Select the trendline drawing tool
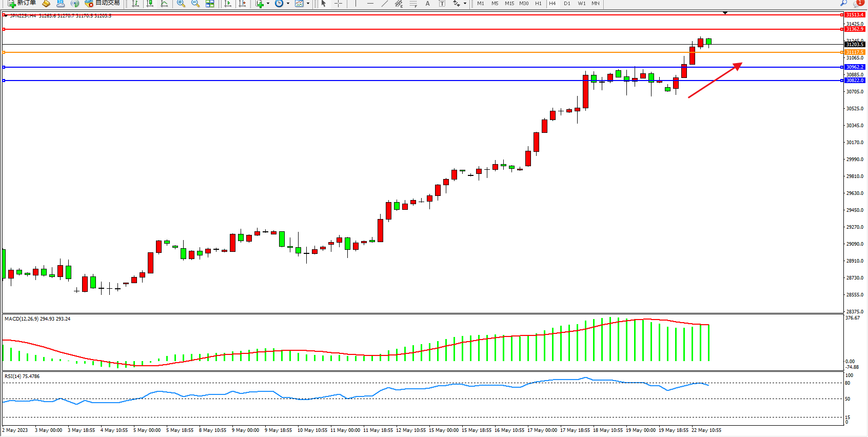The width and height of the screenshot is (868, 437). 385,4
